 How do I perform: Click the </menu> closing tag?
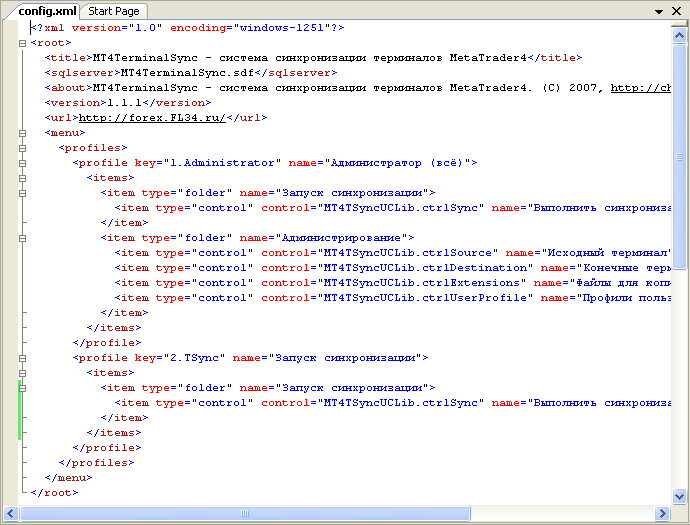(68, 477)
